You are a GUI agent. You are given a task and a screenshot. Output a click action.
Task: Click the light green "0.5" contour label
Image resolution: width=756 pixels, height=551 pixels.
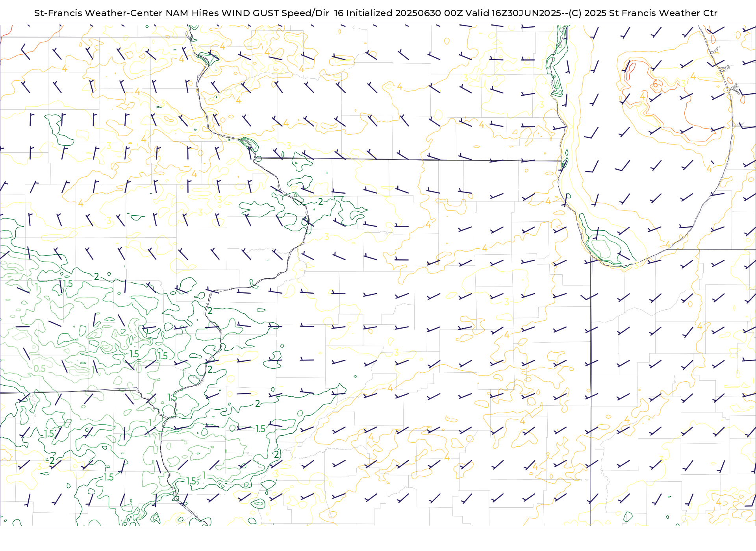tap(39, 369)
